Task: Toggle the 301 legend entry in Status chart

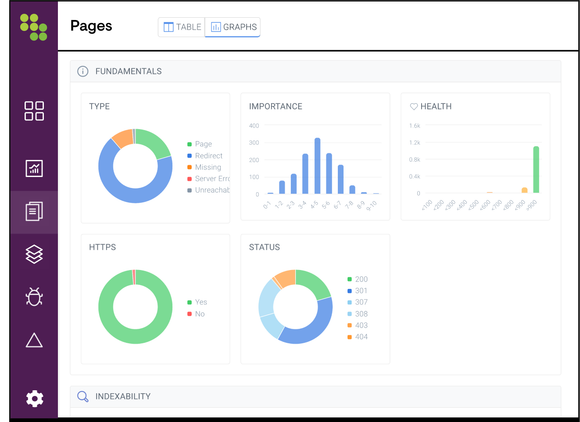Action: pyautogui.click(x=357, y=291)
